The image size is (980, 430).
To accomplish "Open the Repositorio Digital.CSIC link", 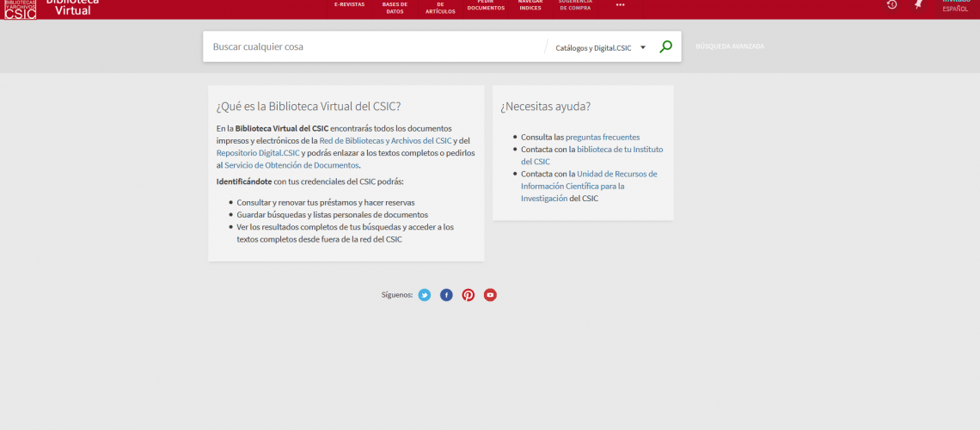I will [x=258, y=153].
